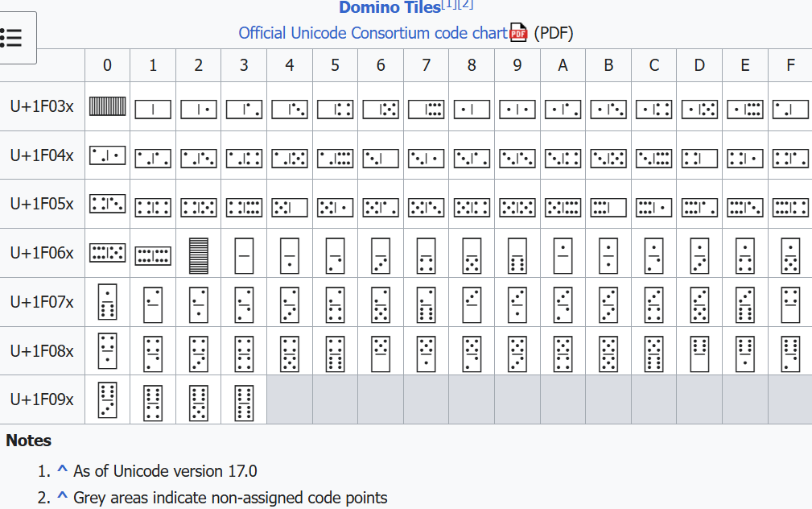Select the vertical double-six tile in row U+1F09x
This screenshot has height=509, width=812.
point(244,401)
